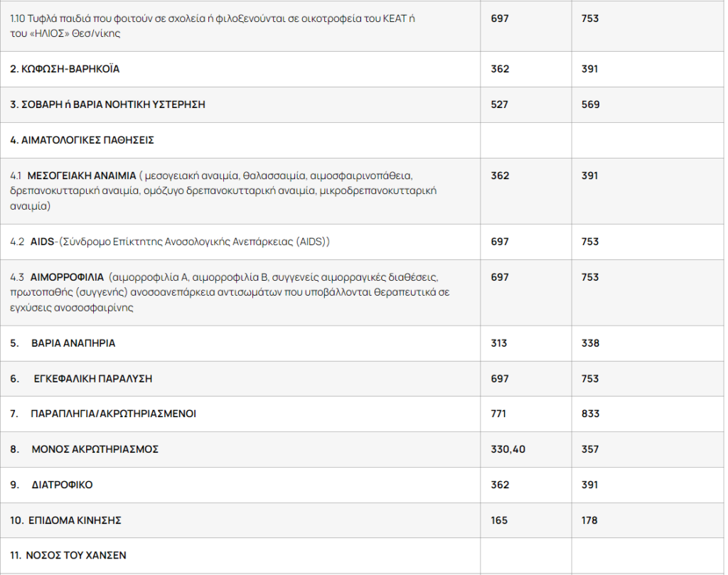The image size is (728, 575).
Task: Click the amount cell showing 330,40
Action: 508,449
